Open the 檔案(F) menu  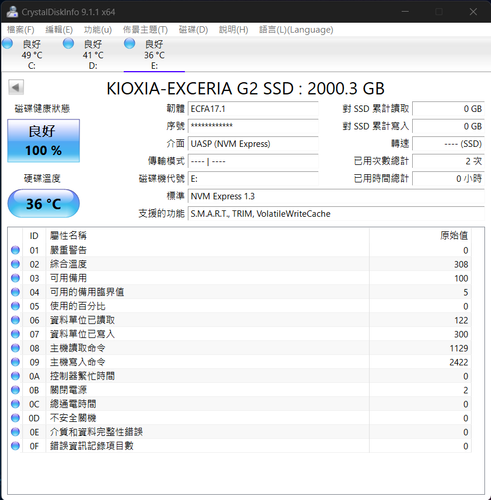coord(21,30)
